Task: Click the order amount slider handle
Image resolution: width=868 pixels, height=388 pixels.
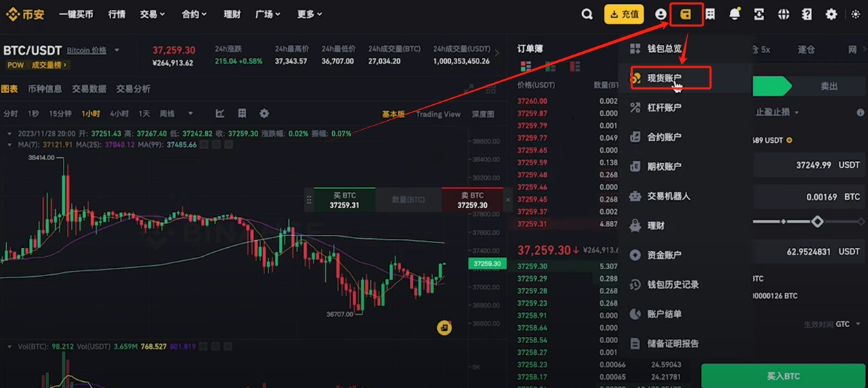Action: (x=817, y=222)
